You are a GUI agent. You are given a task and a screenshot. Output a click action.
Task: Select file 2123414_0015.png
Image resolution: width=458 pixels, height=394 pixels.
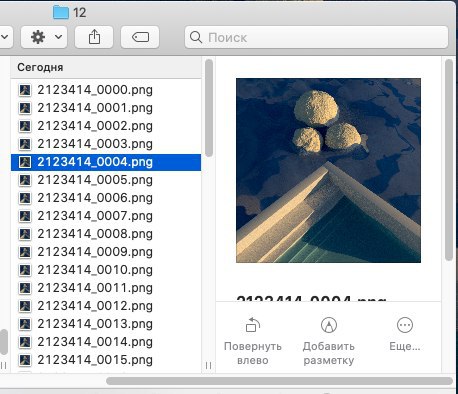(106, 360)
